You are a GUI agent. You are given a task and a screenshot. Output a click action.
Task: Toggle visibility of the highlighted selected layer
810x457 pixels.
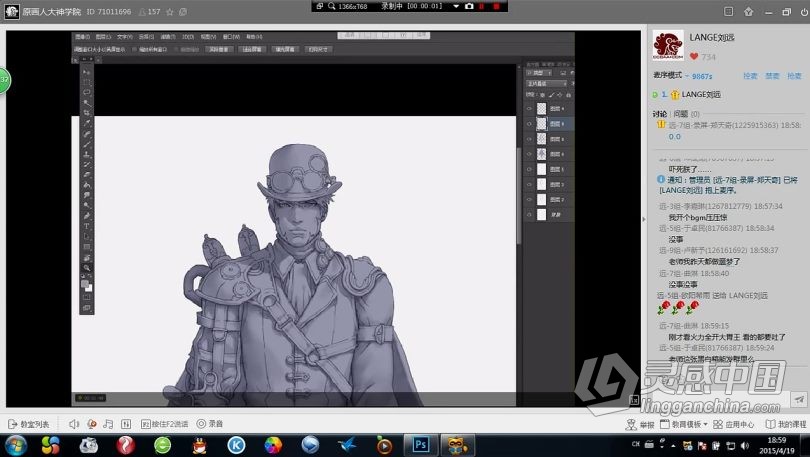(529, 123)
